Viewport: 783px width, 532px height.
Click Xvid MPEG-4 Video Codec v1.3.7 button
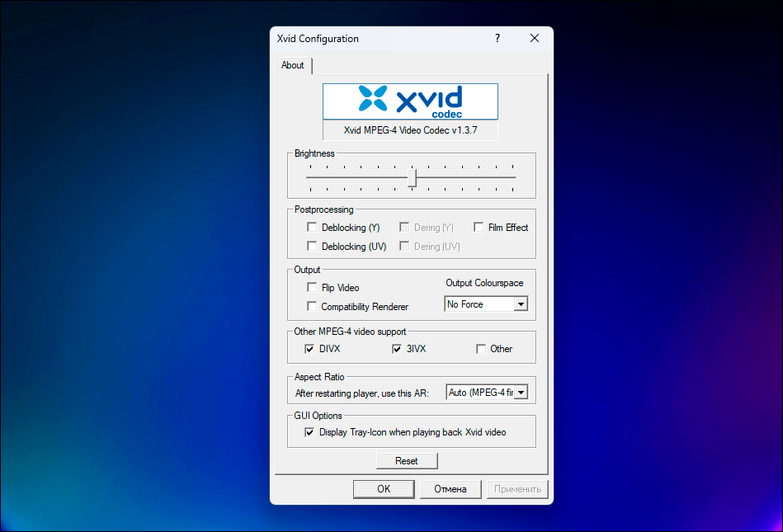[410, 130]
